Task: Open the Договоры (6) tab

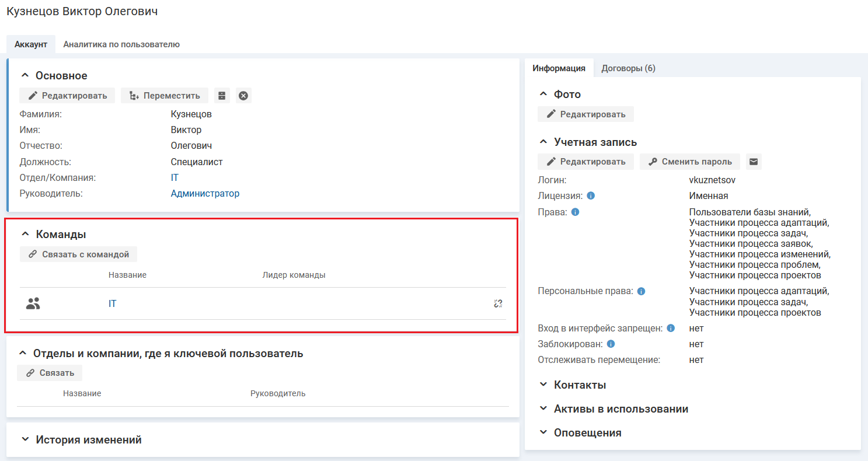Action: point(628,68)
